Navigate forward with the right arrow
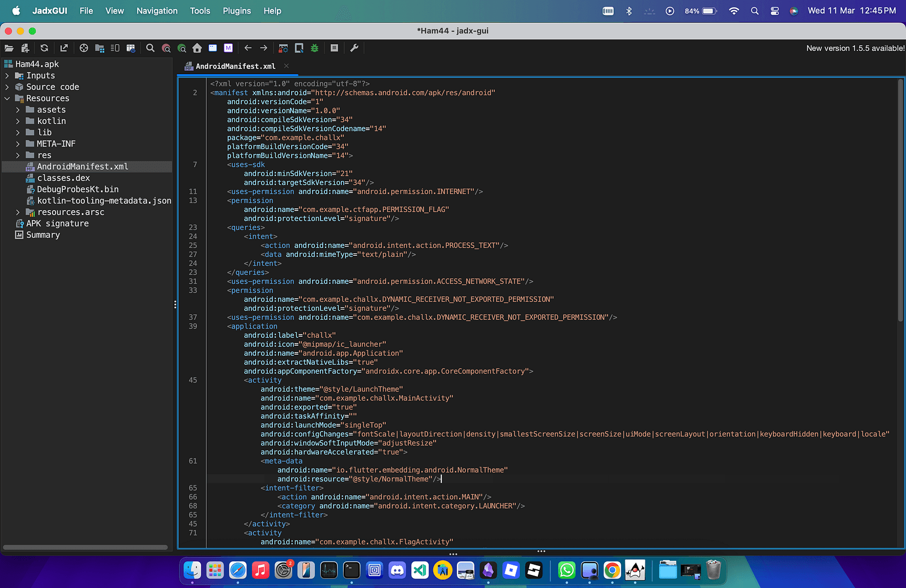Image resolution: width=906 pixels, height=588 pixels. pyautogui.click(x=263, y=48)
